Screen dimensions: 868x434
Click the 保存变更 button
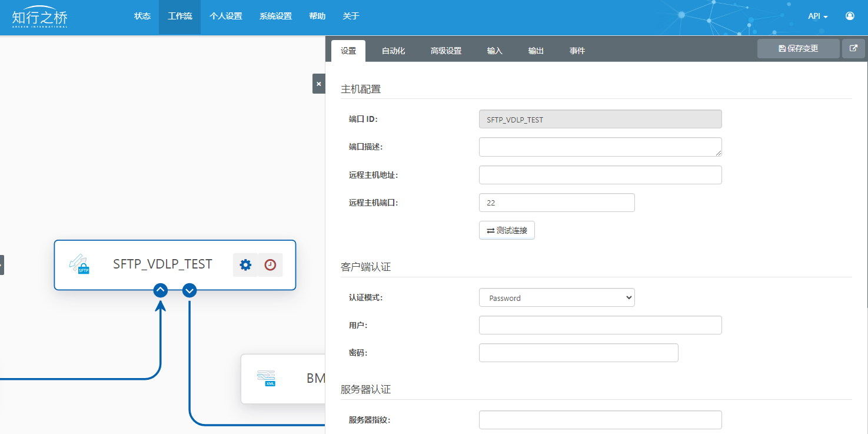(x=798, y=48)
